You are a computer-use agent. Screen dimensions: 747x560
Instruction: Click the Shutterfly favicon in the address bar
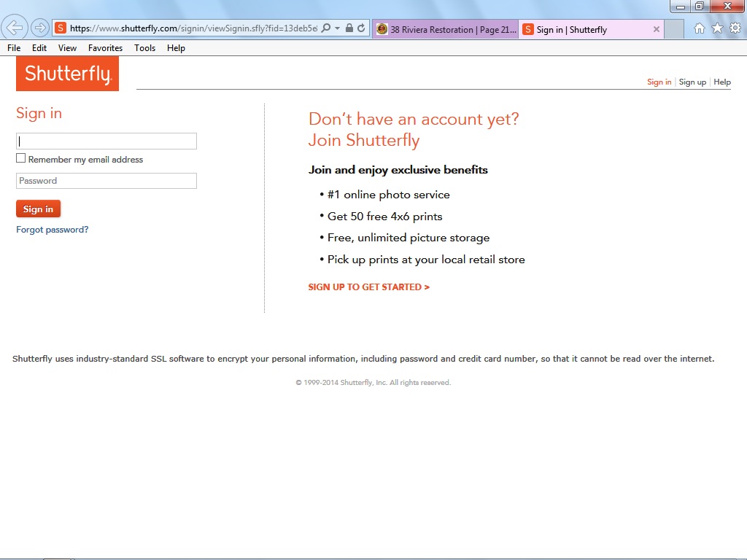coord(61,28)
